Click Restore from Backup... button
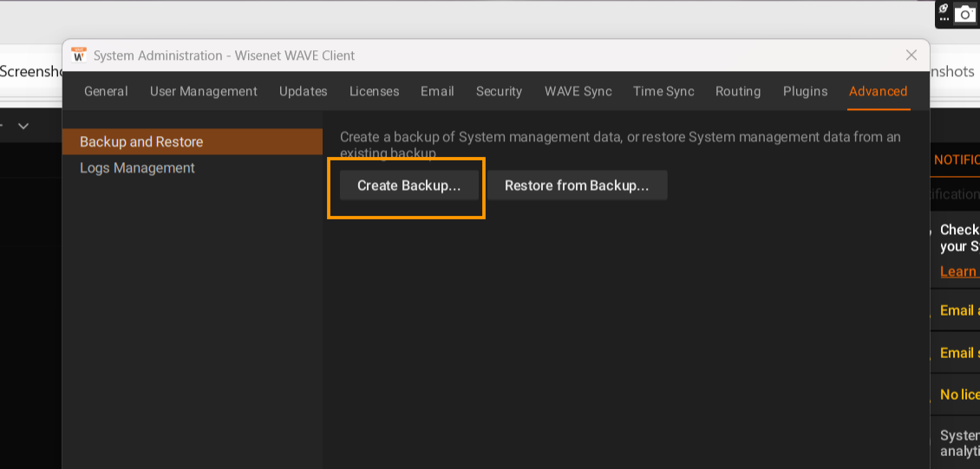980x469 pixels. (x=577, y=186)
